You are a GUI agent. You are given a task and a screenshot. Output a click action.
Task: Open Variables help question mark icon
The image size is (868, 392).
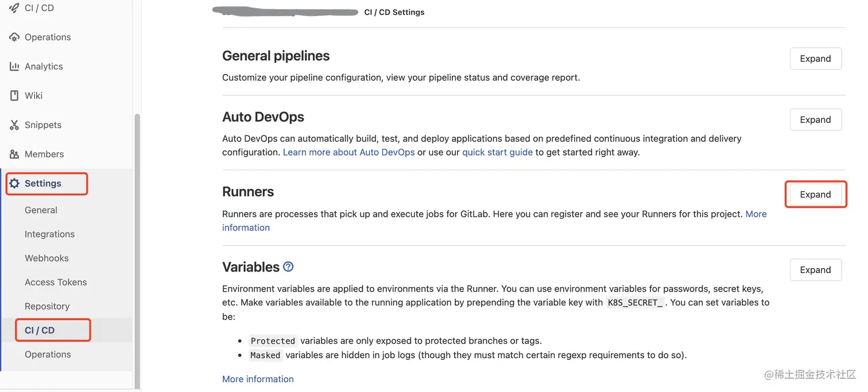click(288, 266)
